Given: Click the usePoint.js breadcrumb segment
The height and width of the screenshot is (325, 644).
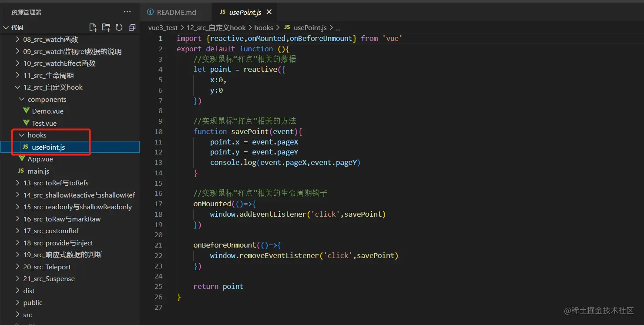Looking at the screenshot, I should [310, 27].
